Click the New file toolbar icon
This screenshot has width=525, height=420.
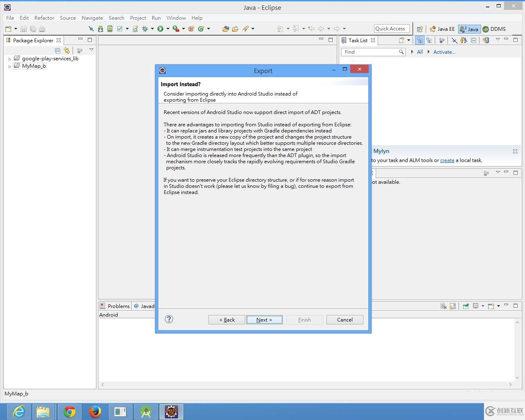8,29
